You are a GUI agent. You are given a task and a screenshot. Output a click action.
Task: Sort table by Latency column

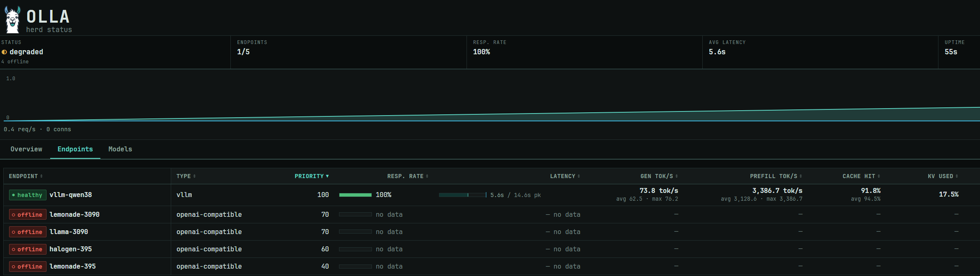[x=565, y=176]
